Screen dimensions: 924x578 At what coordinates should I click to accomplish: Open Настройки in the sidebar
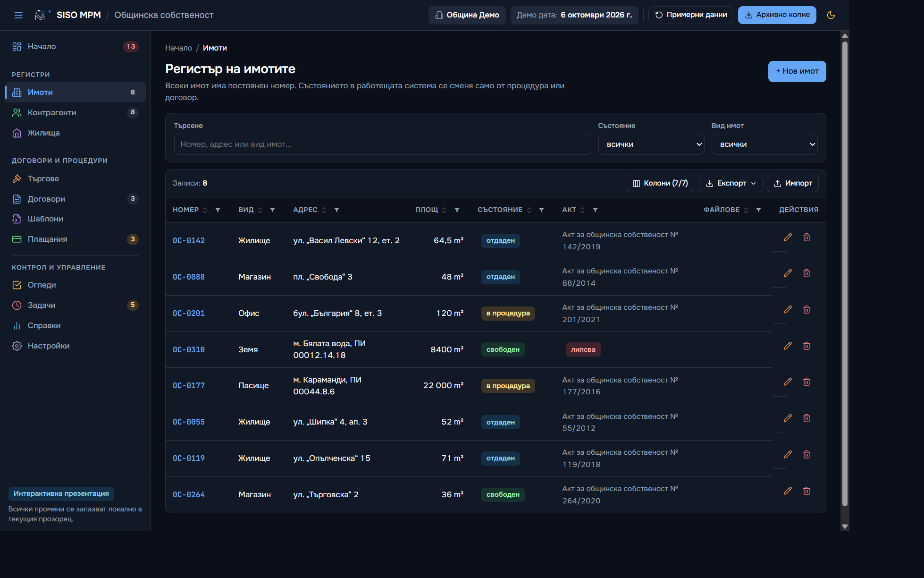coord(75,346)
